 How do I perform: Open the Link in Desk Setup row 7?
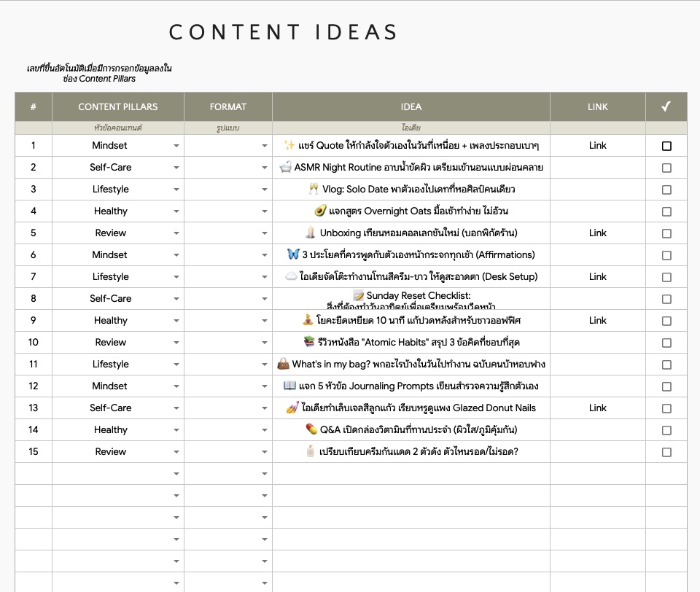click(597, 277)
